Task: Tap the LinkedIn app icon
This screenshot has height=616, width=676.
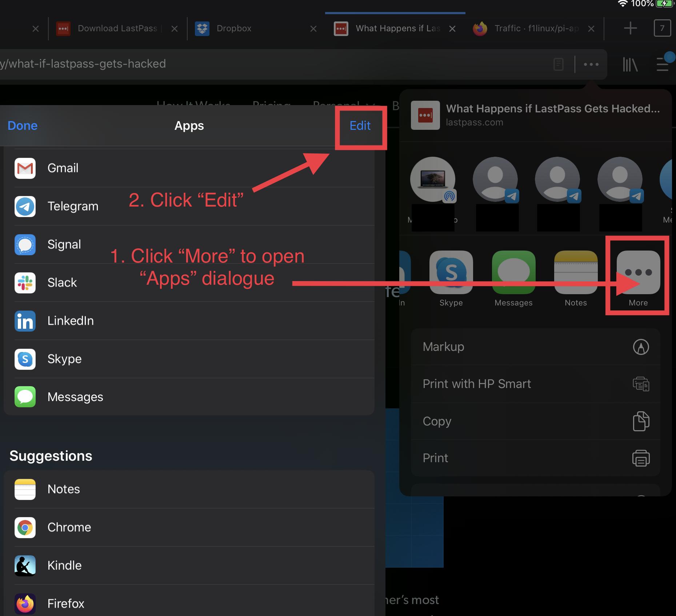Action: tap(25, 321)
